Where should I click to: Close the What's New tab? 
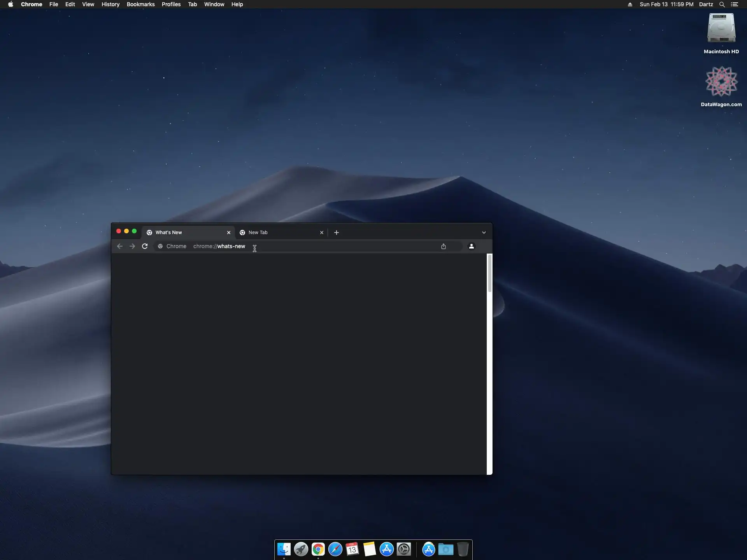(229, 233)
